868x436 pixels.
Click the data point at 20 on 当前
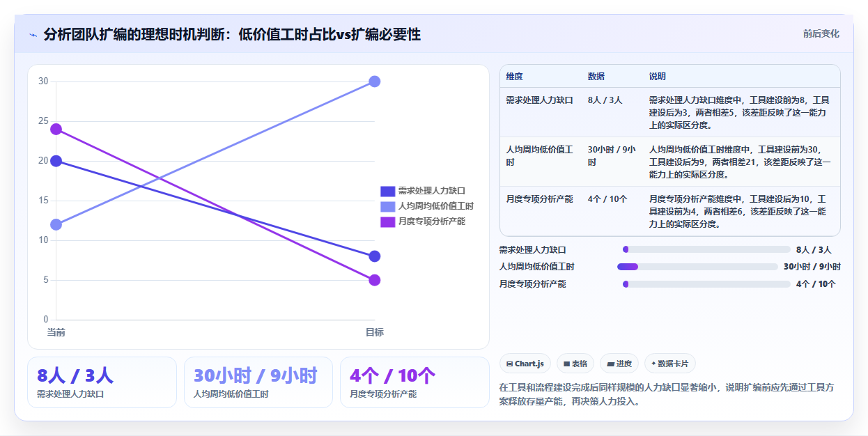pyautogui.click(x=56, y=161)
